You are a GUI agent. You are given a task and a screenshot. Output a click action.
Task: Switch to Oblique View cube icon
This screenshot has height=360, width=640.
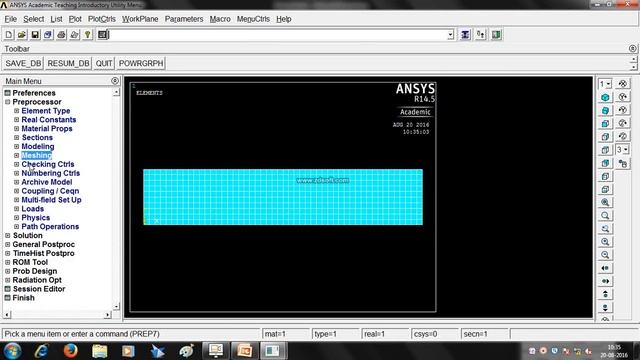(605, 110)
